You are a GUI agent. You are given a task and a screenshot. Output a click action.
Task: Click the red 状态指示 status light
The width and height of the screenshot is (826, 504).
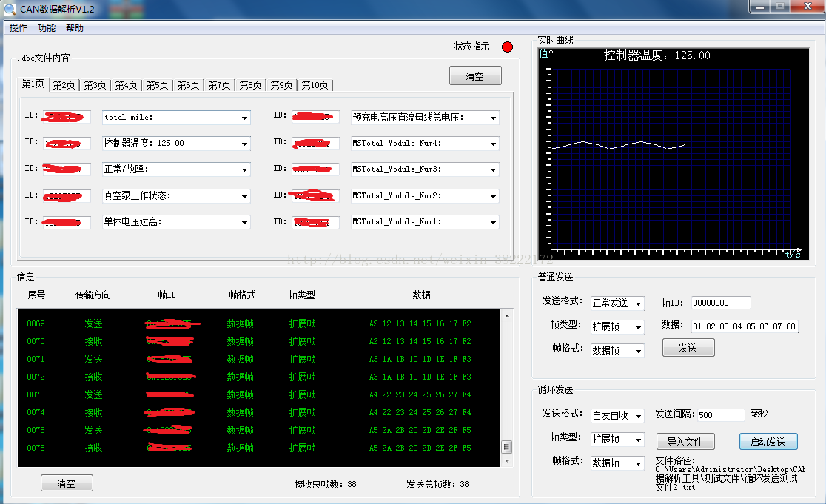pyautogui.click(x=507, y=47)
